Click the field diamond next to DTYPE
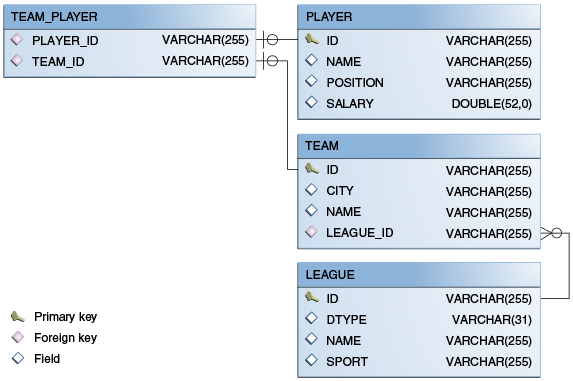This screenshot has height=381, width=573. [311, 318]
